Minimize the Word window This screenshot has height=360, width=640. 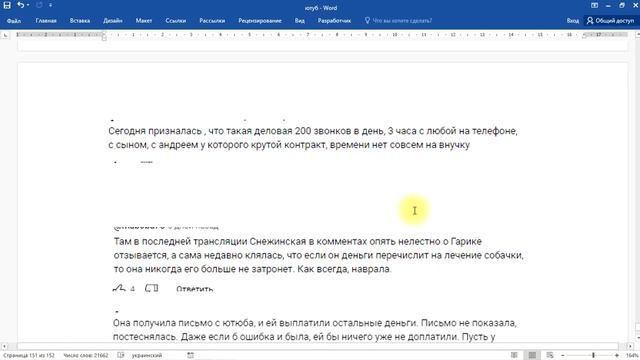pos(608,5)
